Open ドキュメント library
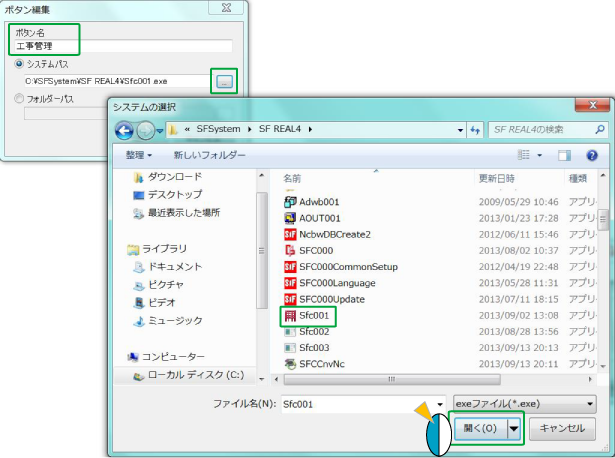 tap(167, 267)
